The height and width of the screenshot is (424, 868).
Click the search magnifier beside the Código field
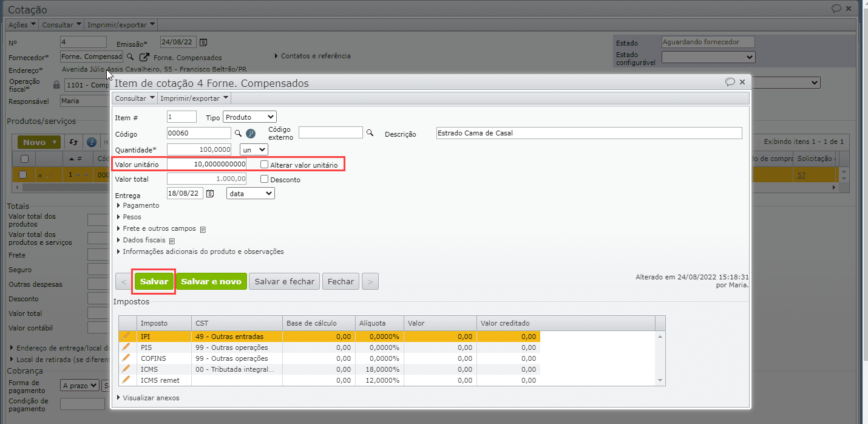[239, 133]
